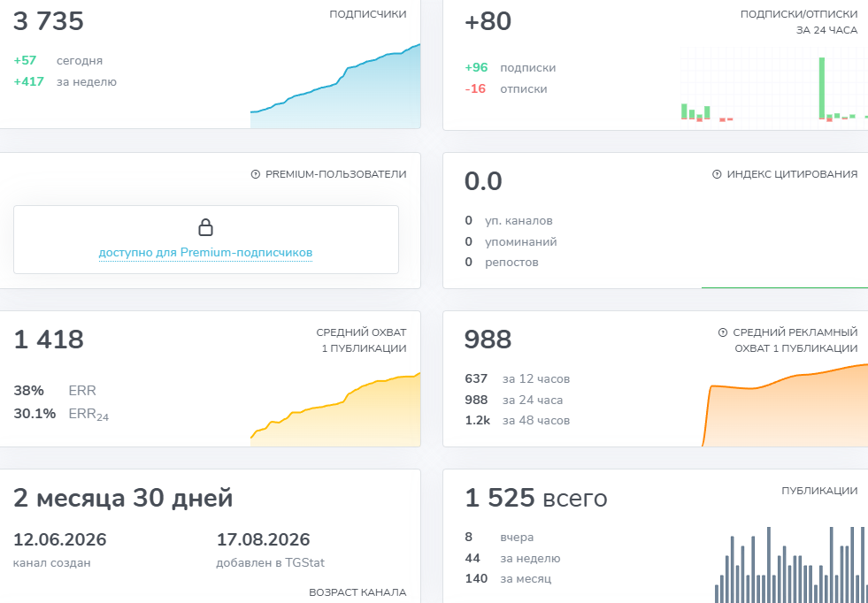
Task: Select the channel age "2 месяца 30 дней"
Action: click(123, 498)
